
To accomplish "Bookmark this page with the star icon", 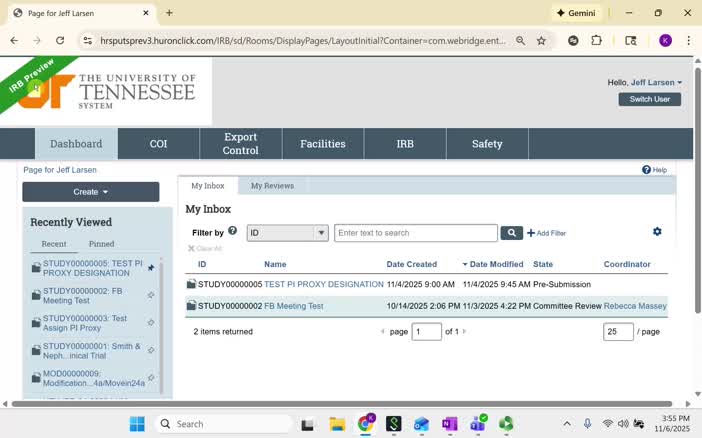I will (541, 41).
